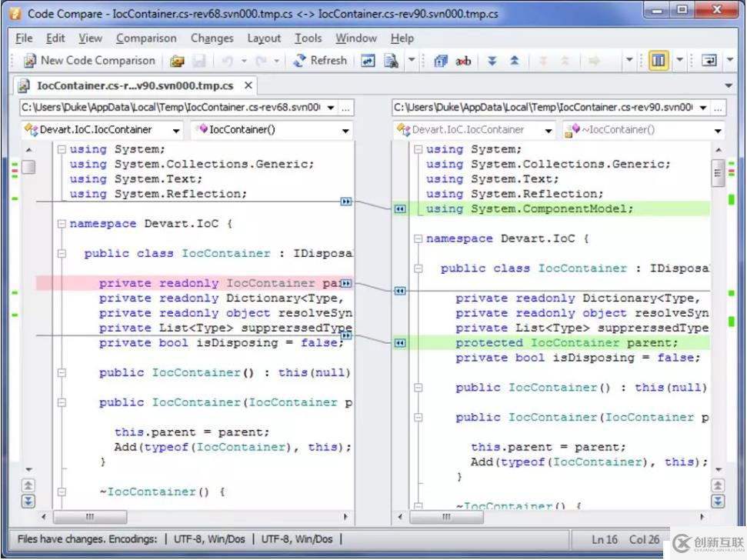Collapse left pane IocContainer() : this(null) constructor
Viewport: 747px width, 560px height.
[x=62, y=373]
